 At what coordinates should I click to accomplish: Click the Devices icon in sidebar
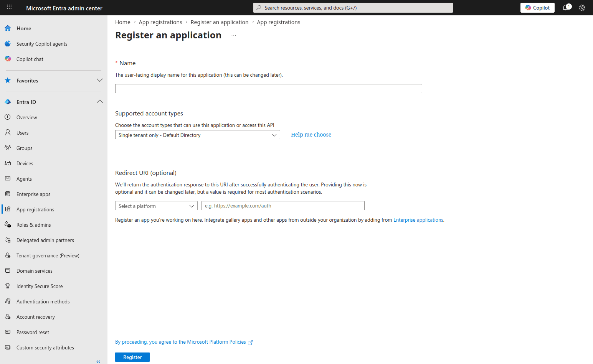(8, 163)
